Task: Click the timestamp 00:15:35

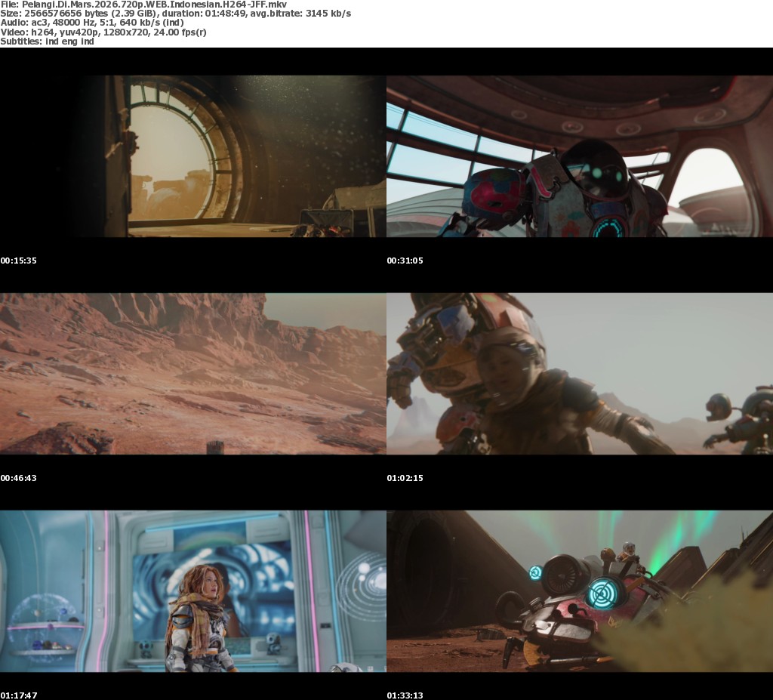Action: point(18,261)
